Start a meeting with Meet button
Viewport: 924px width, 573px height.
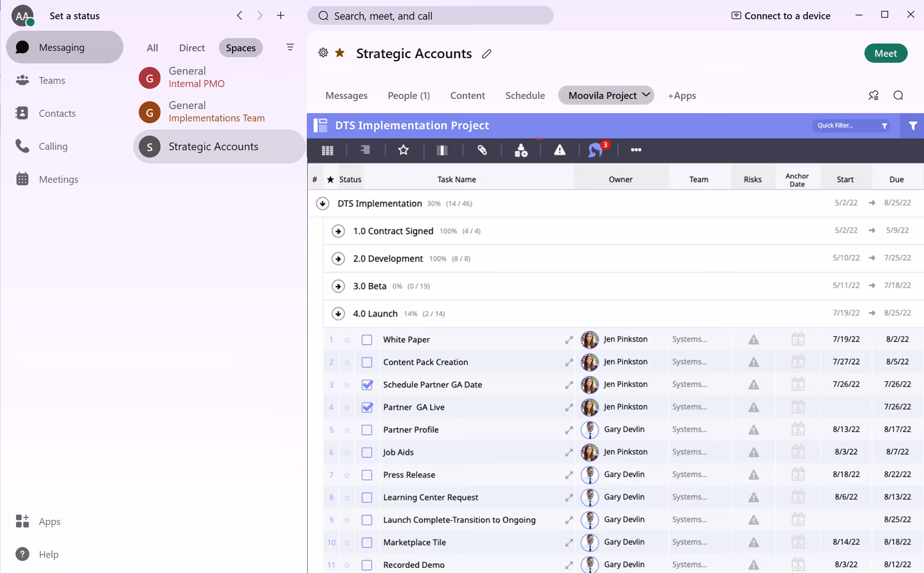[x=886, y=53]
